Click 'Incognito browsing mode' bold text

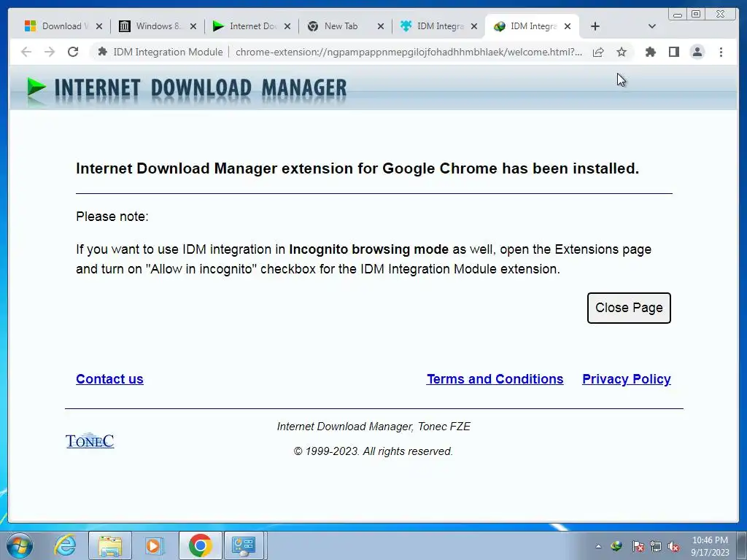click(x=368, y=249)
